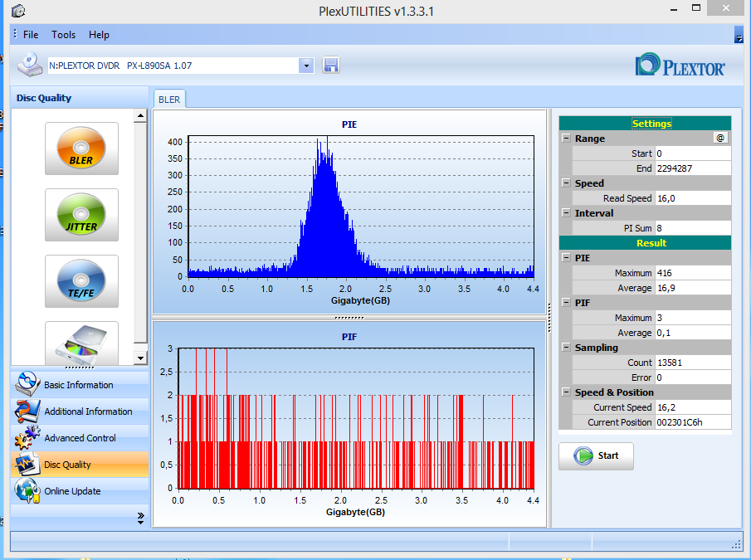The image size is (751, 560).
Task: Click the Settings header
Action: click(645, 124)
